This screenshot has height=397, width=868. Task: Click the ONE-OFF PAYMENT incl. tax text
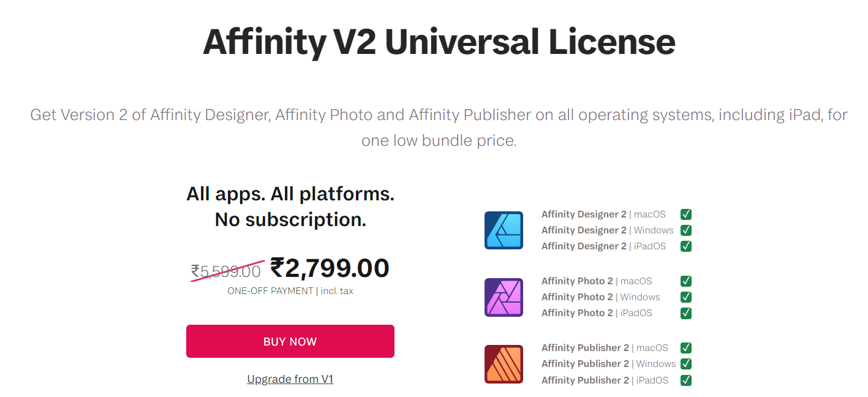tap(290, 291)
